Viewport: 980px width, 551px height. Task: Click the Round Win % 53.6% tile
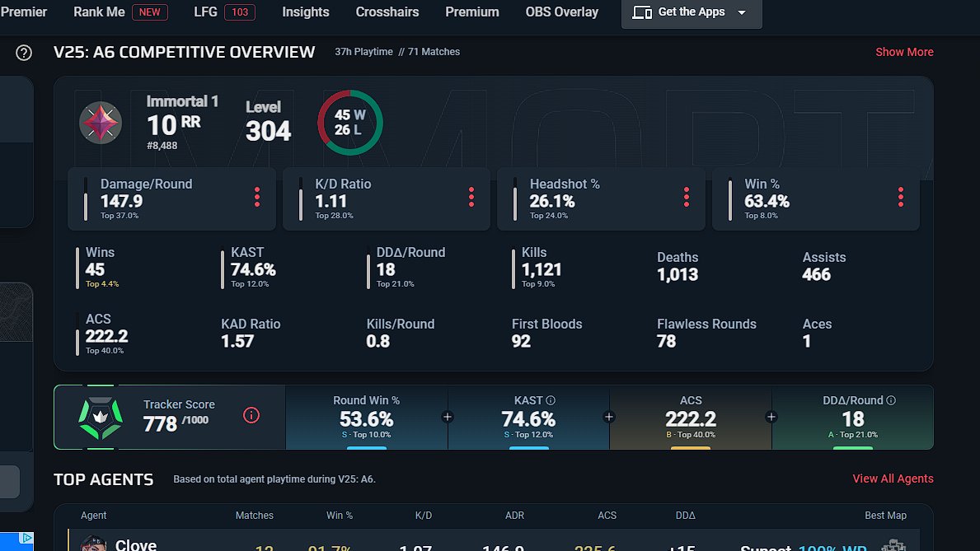(366, 418)
